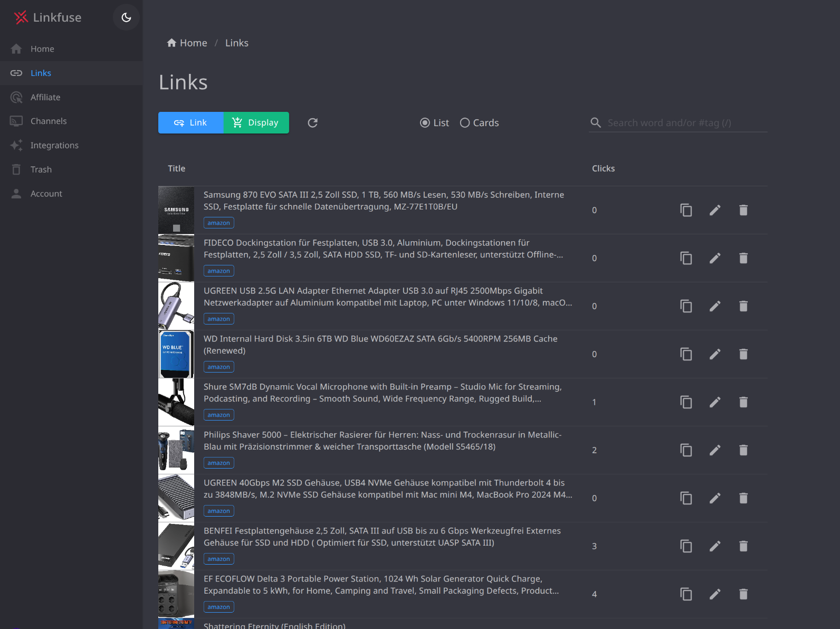Copy the FIDECO Dockingstation link
Image resolution: width=840 pixels, height=629 pixels.
click(x=686, y=258)
